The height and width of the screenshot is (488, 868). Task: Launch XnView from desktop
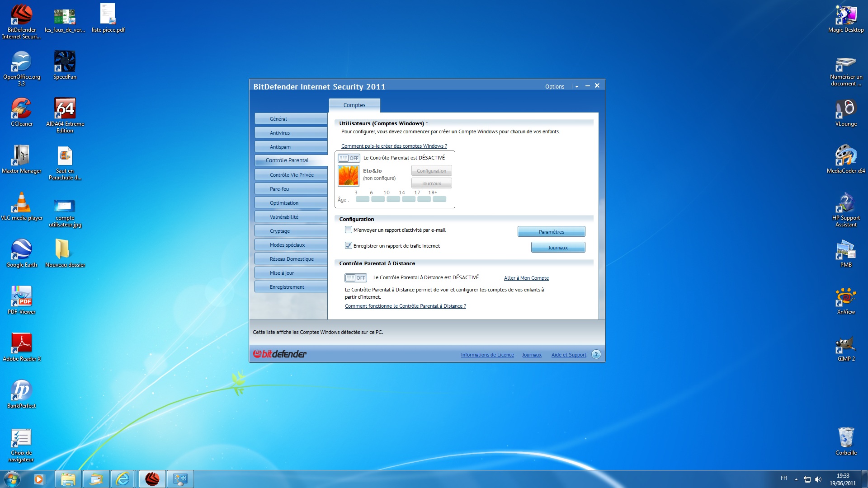pos(846,300)
